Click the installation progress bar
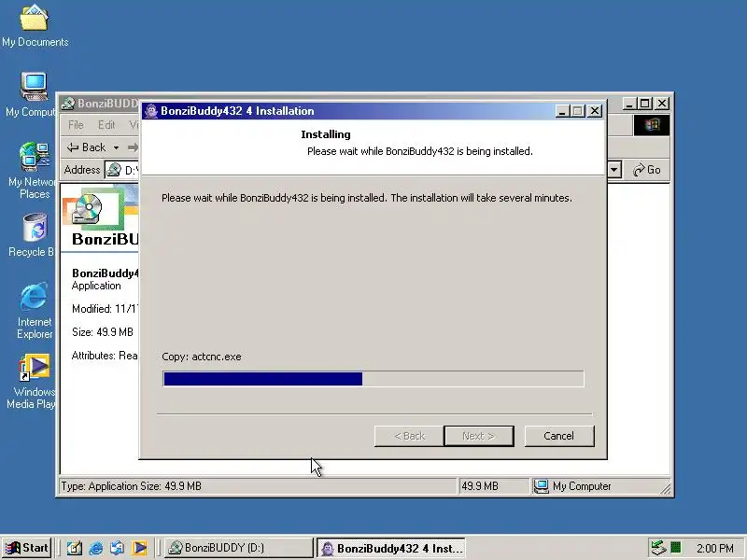The height and width of the screenshot is (560, 747). tap(373, 379)
